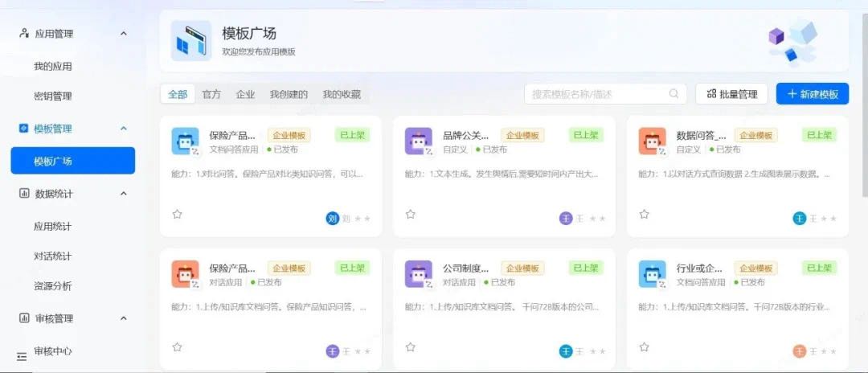This screenshot has height=373, width=868.
Task: Collapse the 模板管理 menu group
Action: (123, 129)
